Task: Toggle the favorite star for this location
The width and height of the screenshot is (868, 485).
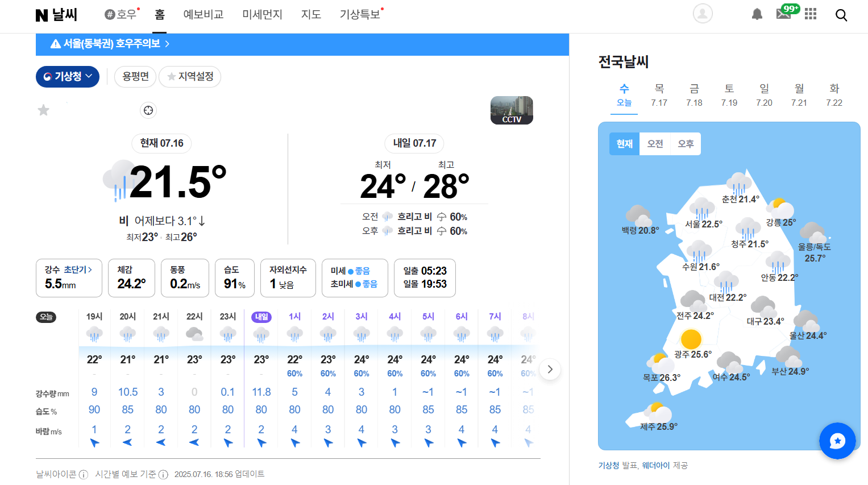Action: (43, 110)
